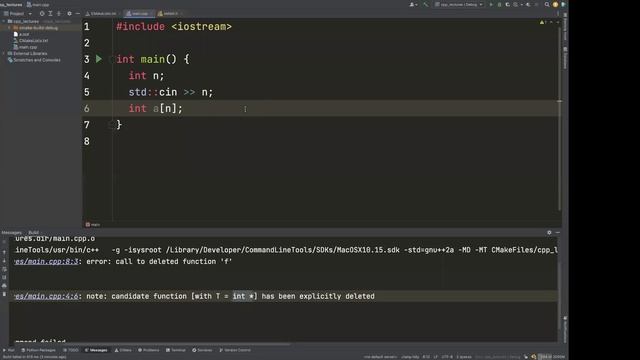Screen dimensions: 640x360
Task: Click the warning triangle inspection indicator
Action: 543,22
